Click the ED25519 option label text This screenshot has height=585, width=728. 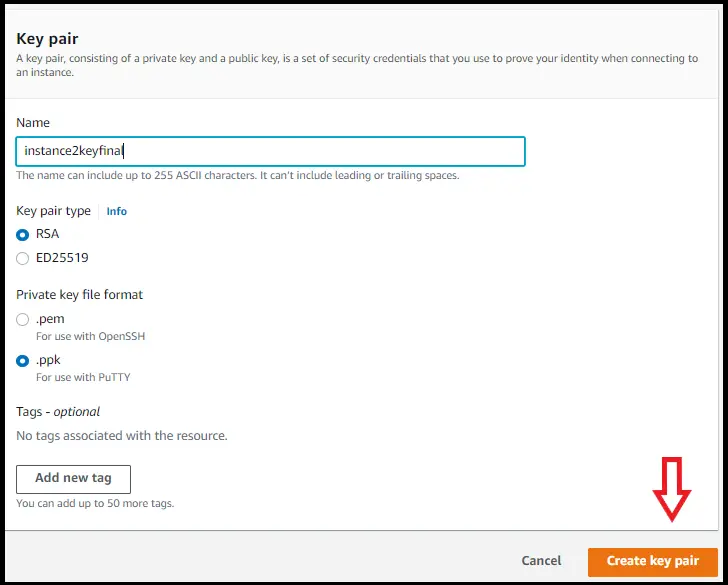tap(62, 258)
